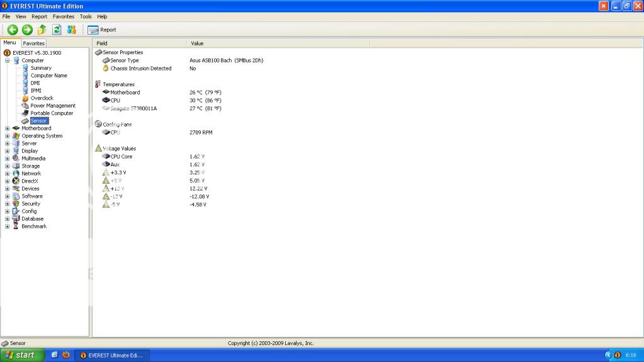Launch Firefox from quick launch
Screen dimensions: 644x362
tap(65, 355)
